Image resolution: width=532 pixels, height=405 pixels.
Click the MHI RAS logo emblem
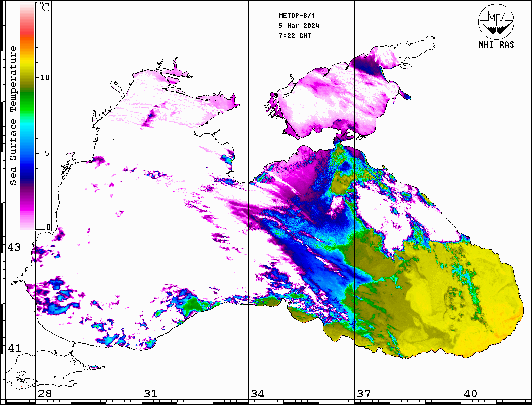click(497, 21)
